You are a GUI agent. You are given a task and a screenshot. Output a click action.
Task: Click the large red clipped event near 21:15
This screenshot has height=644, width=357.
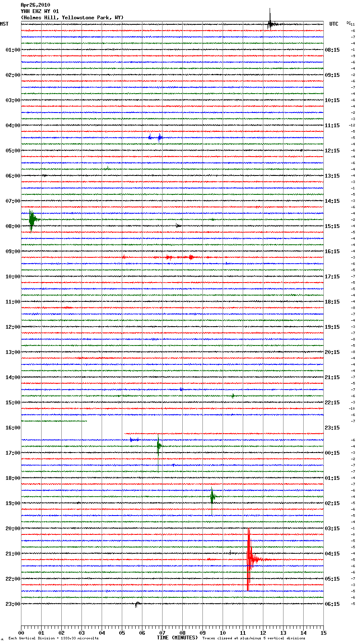coord(249,559)
